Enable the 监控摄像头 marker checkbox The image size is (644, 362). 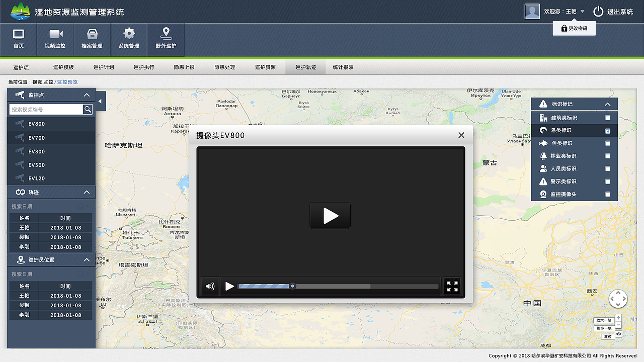[x=607, y=194]
